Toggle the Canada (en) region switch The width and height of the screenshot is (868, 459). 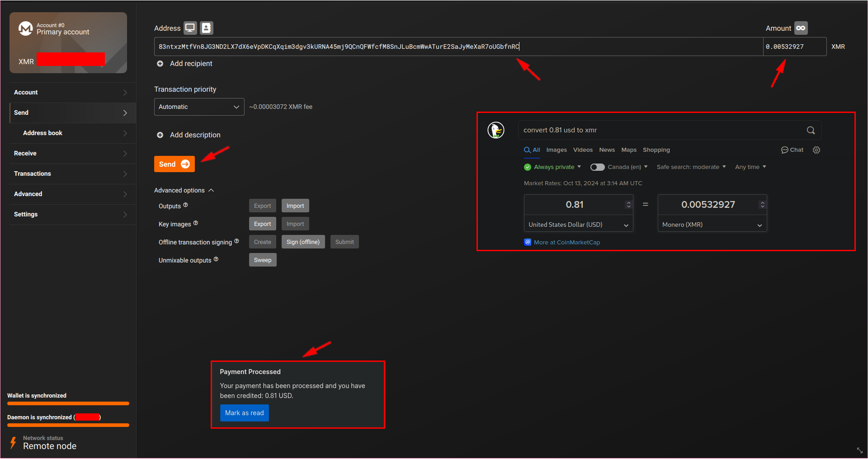pos(597,167)
